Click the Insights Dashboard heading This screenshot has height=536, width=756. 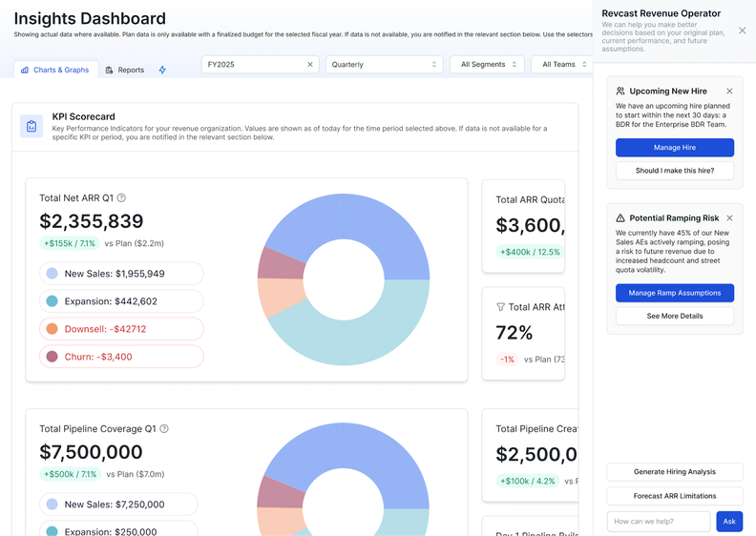pos(90,18)
